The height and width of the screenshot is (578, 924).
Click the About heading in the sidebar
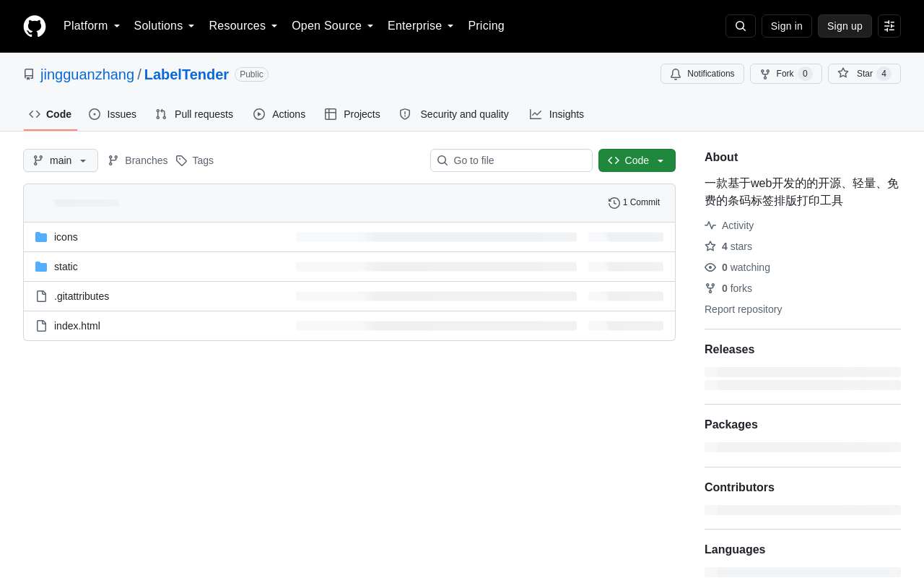pos(721,158)
